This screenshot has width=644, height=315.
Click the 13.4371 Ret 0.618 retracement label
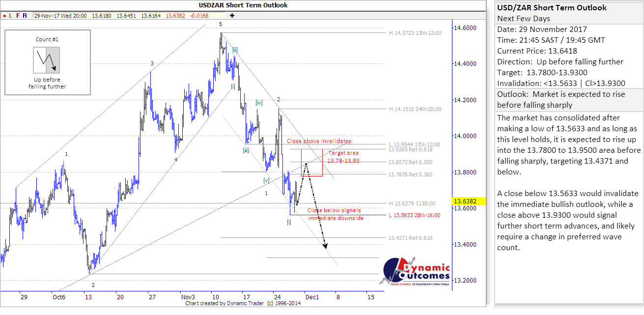point(411,238)
